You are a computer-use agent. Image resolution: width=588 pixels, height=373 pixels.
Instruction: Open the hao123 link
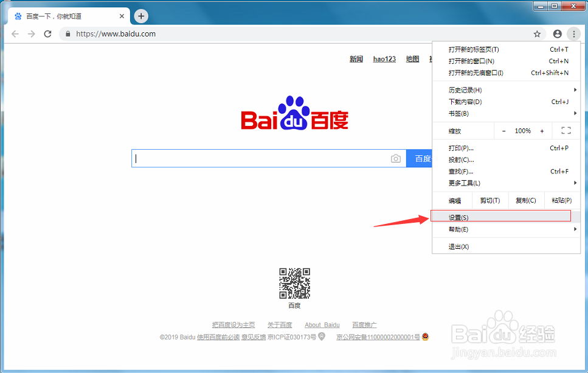[384, 59]
